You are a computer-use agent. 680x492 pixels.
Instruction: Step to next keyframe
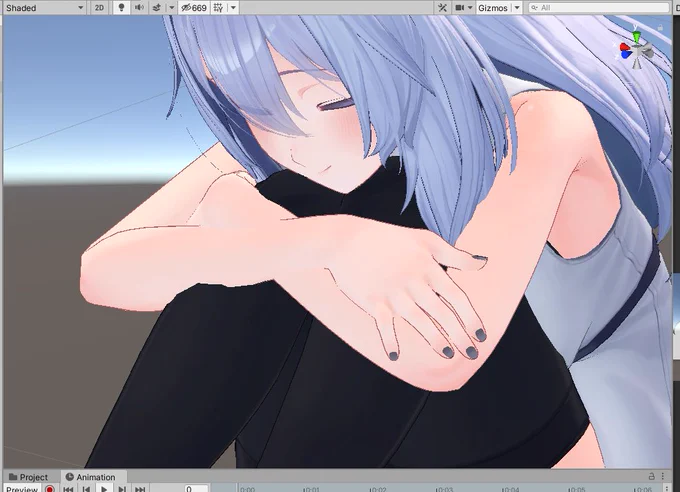tap(122, 489)
